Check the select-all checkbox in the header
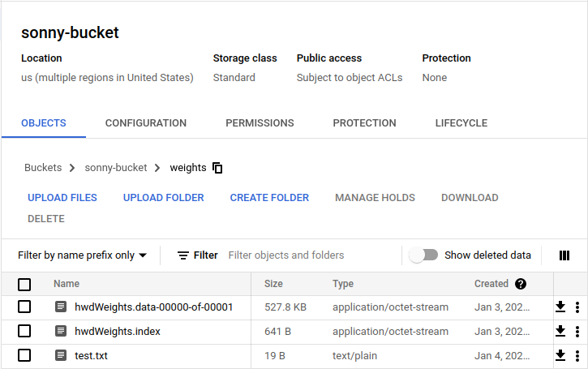Viewport: 588px width, 369px height. (x=24, y=284)
